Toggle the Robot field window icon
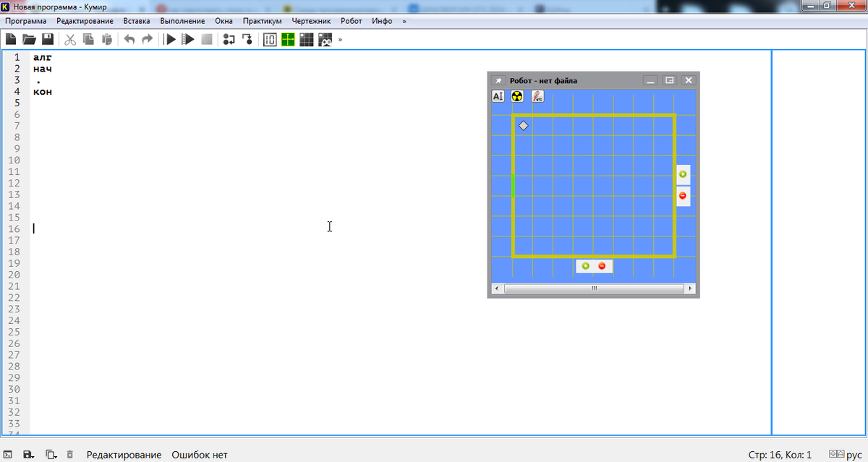 (307, 39)
